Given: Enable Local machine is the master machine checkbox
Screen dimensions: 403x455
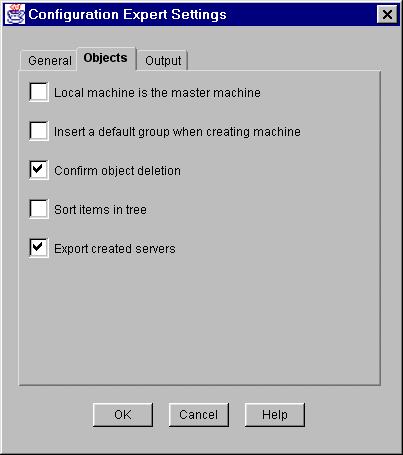Looking at the screenshot, I should tap(39, 92).
